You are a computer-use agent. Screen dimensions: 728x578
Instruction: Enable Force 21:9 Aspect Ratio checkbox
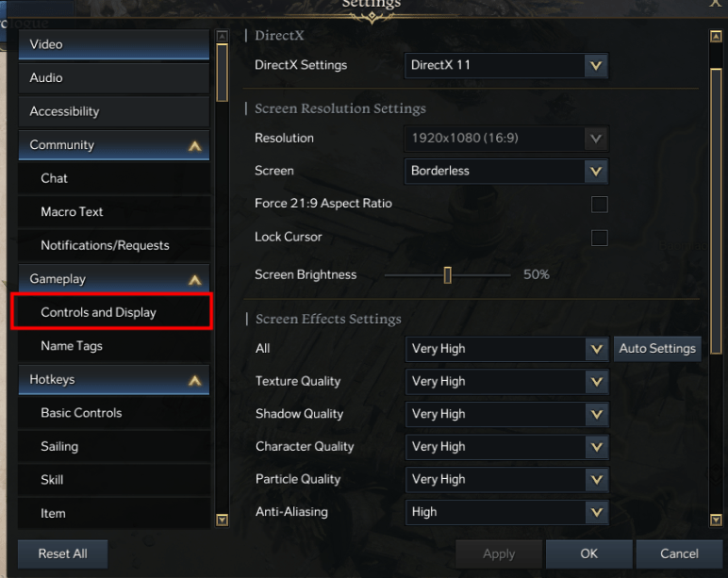click(x=599, y=204)
